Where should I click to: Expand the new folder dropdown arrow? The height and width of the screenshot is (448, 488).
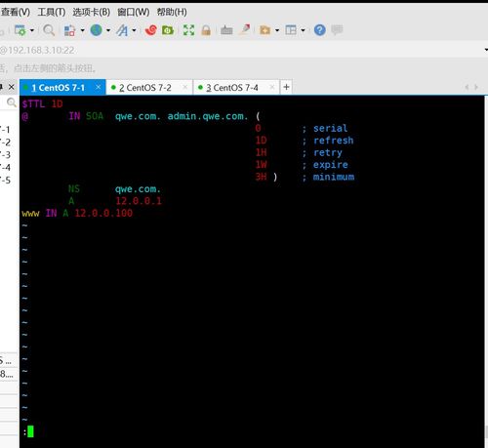(x=277, y=30)
